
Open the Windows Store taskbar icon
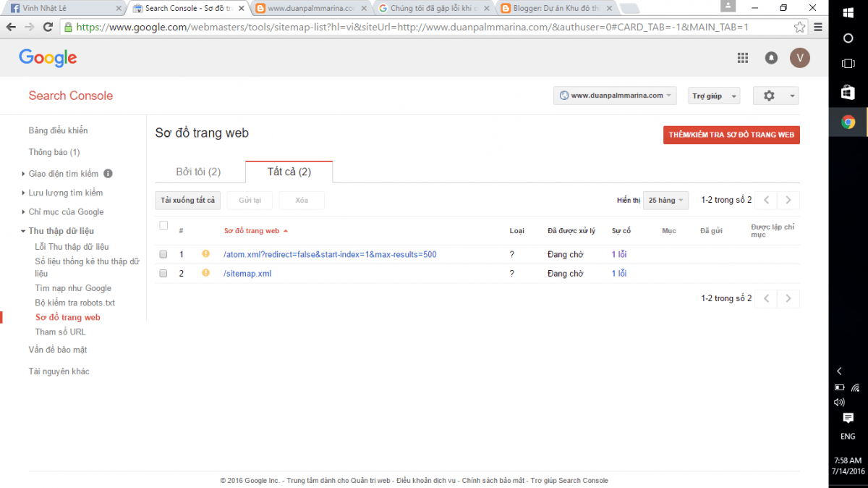[x=848, y=92]
